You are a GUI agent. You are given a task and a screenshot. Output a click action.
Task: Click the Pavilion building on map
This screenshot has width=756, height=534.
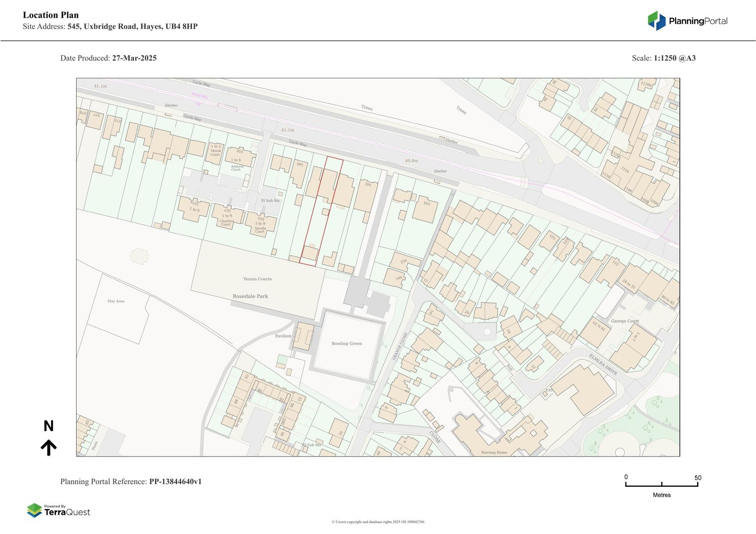point(302,336)
